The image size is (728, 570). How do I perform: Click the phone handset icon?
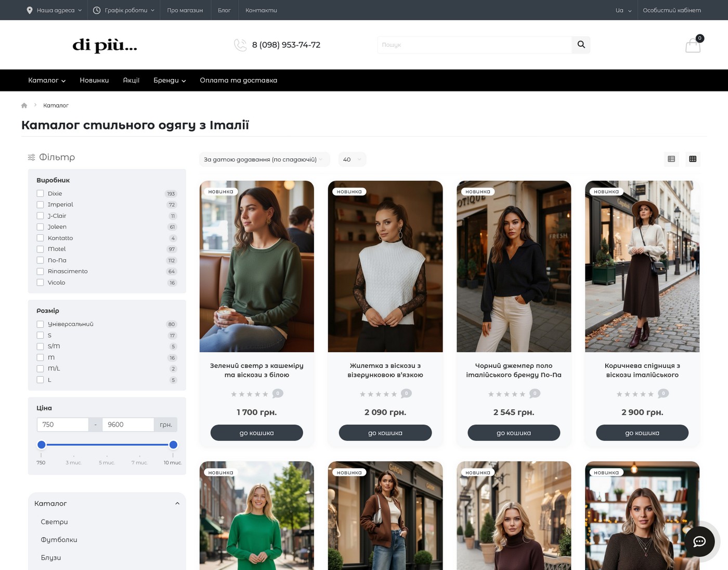(240, 45)
